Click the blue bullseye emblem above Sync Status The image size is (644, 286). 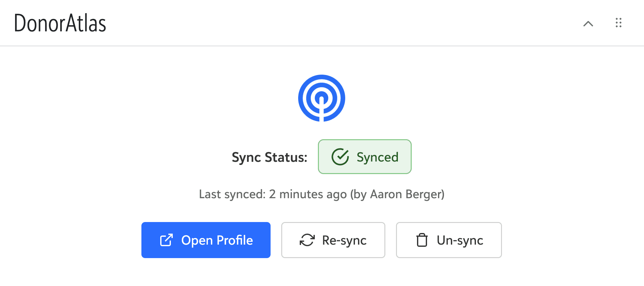(321, 98)
